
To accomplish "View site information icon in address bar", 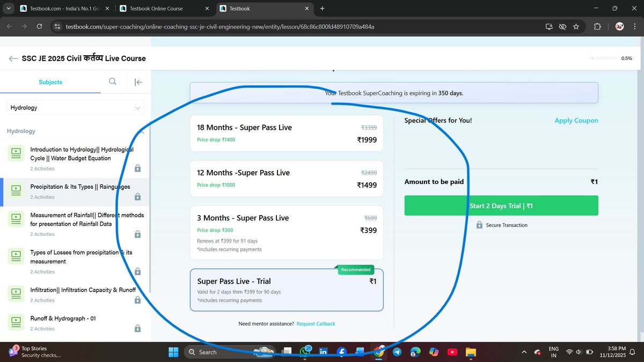I will (57, 26).
